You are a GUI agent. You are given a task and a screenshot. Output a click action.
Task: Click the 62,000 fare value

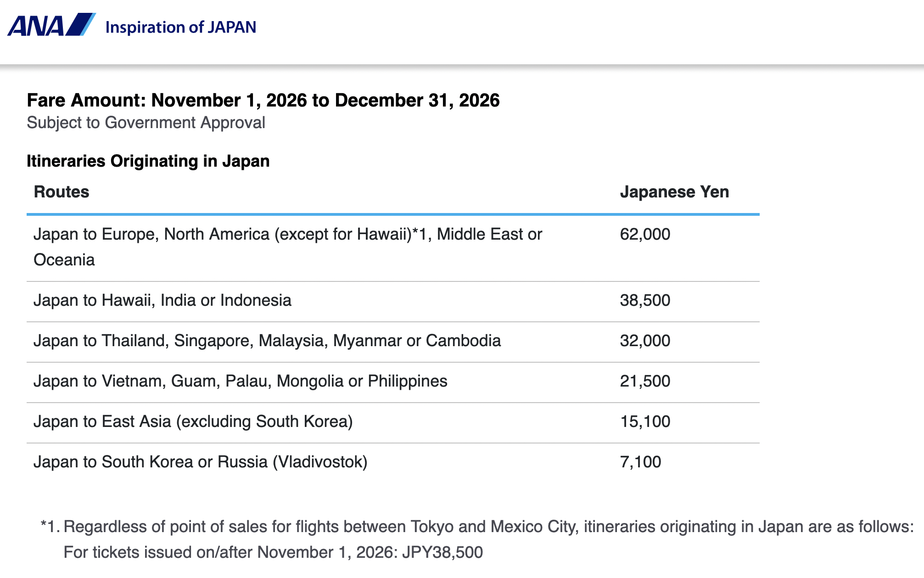tap(645, 234)
